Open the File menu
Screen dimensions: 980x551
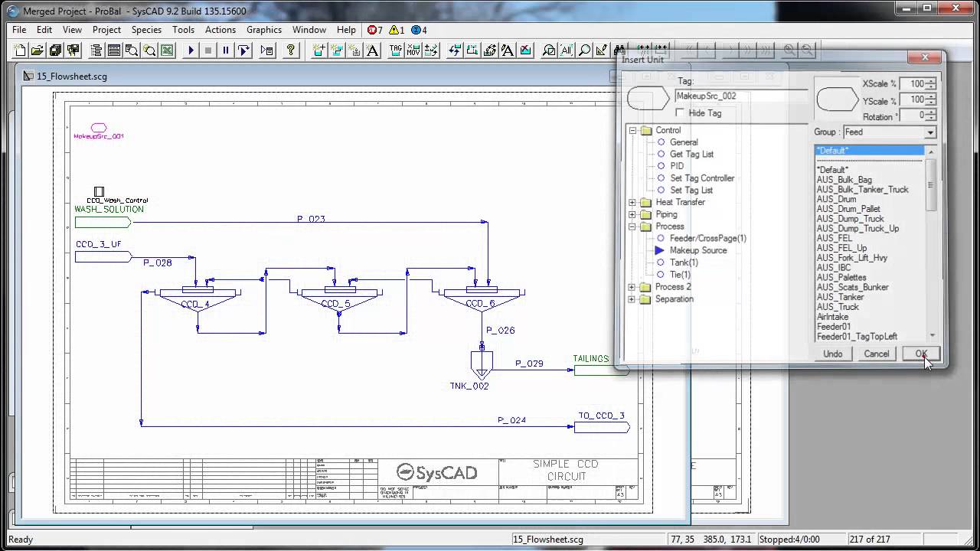coord(19,30)
